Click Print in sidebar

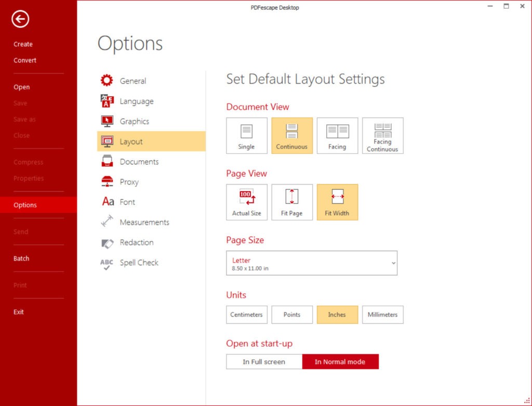coord(20,285)
